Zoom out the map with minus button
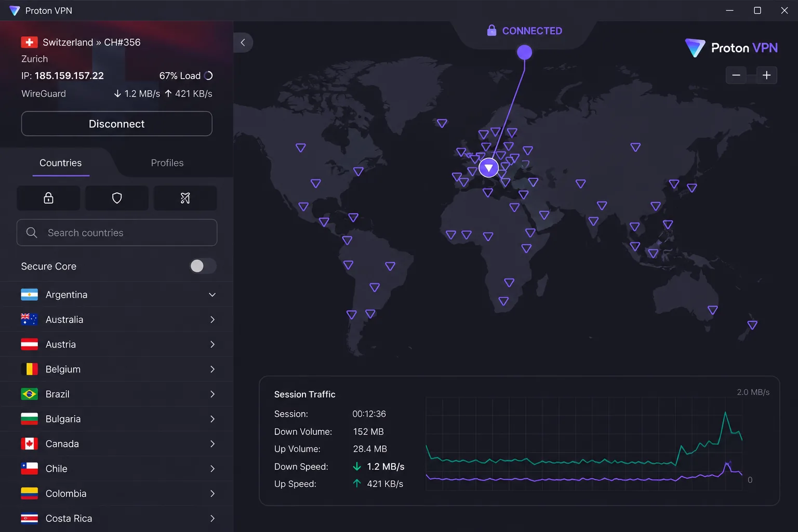 pos(736,75)
